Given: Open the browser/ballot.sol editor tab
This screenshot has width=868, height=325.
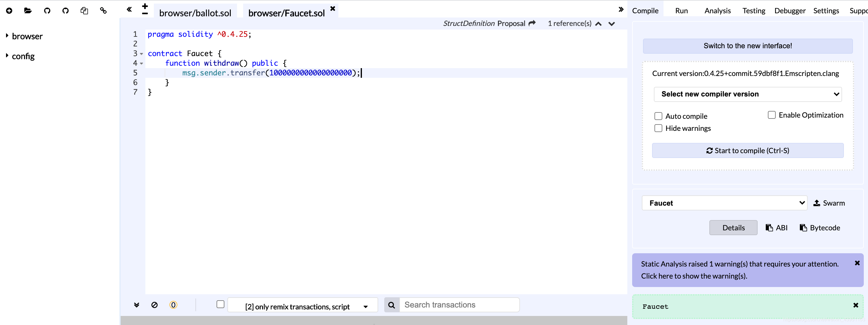Looking at the screenshot, I should [195, 13].
